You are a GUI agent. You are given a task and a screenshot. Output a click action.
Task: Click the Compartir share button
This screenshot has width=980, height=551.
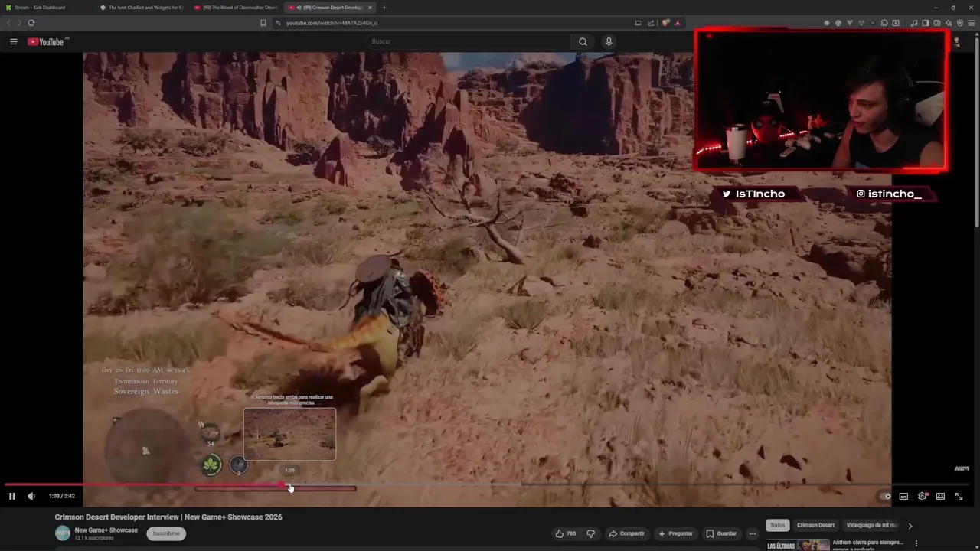click(626, 533)
